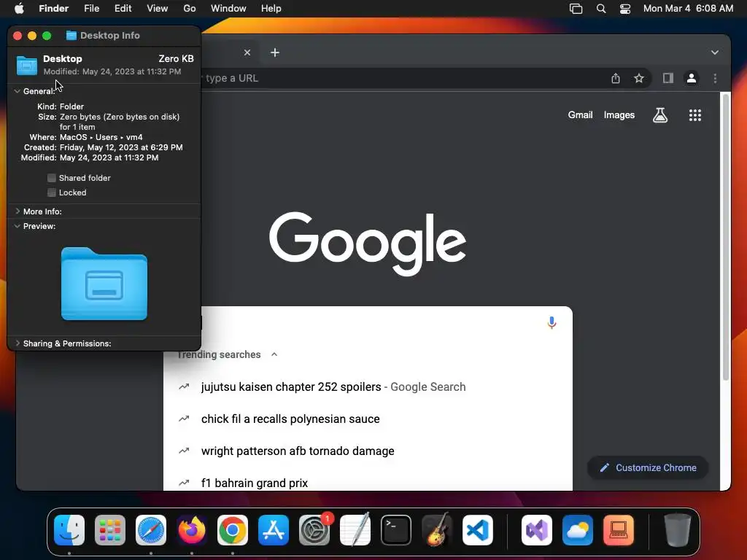Collapse the Preview section

point(18,226)
